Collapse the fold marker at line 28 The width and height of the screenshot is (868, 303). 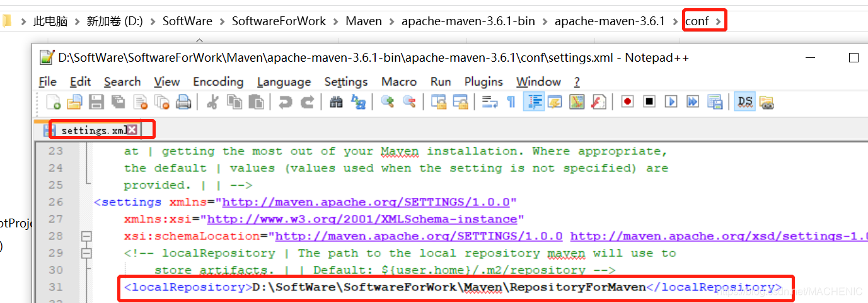(87, 236)
